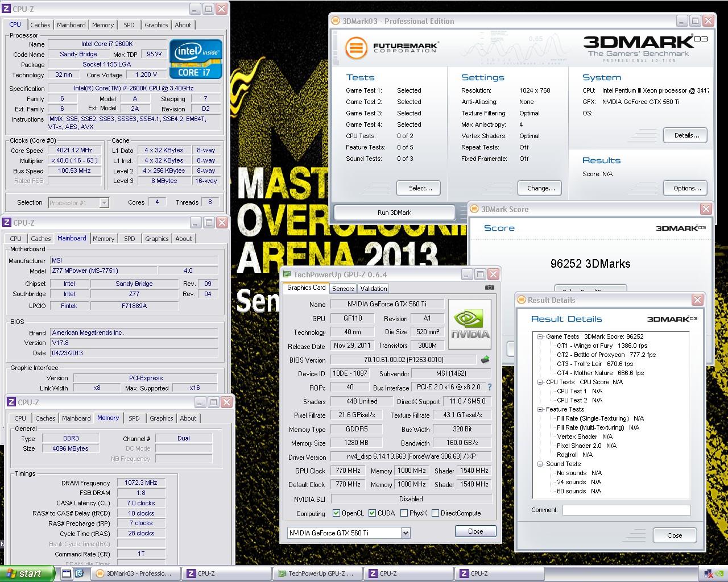Image resolution: width=728 pixels, height=582 pixels.
Task: Select the 60 sounds test row
Action: 578,491
